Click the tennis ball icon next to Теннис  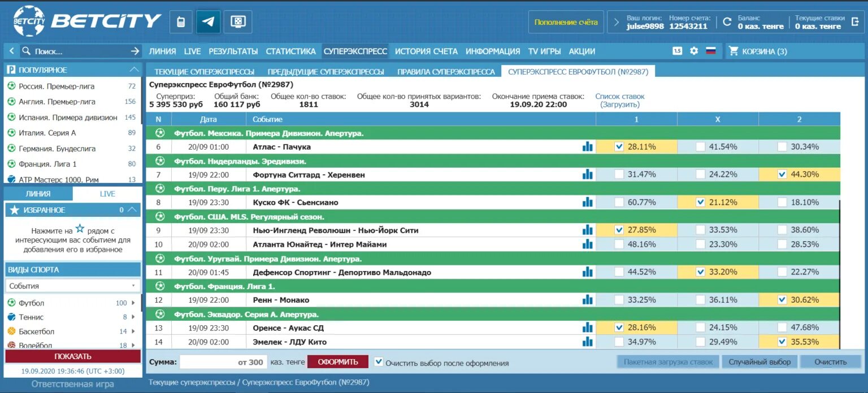tap(11, 317)
